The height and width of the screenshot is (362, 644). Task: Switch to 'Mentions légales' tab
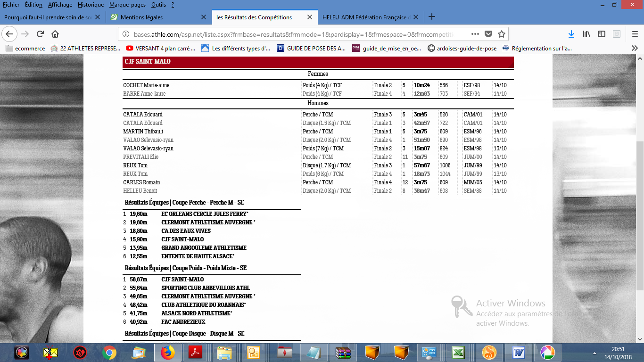click(x=141, y=17)
